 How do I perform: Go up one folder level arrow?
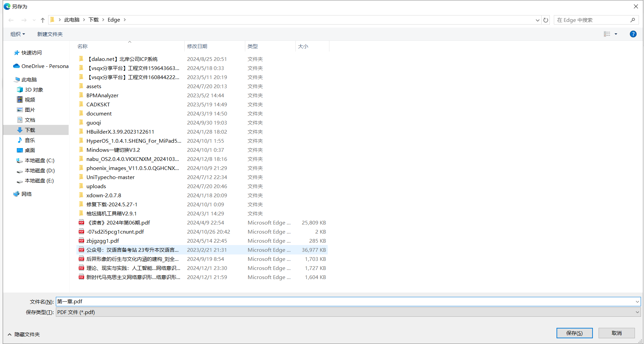[43, 20]
